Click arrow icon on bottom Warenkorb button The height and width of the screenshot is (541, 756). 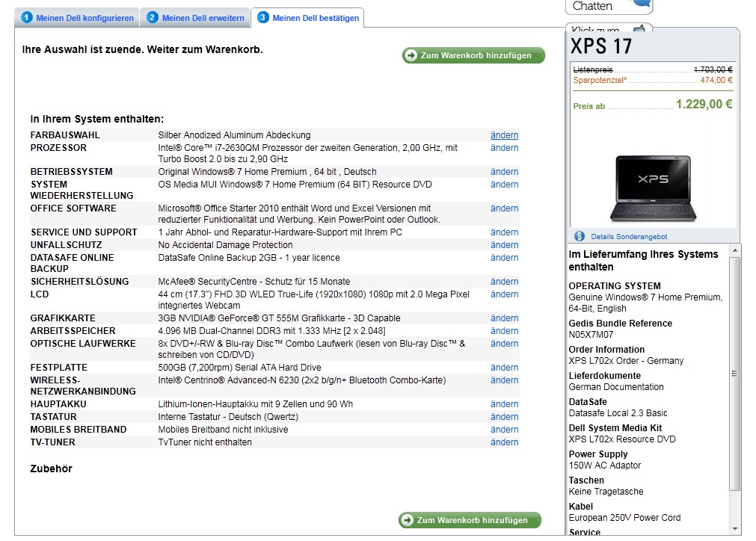(408, 520)
